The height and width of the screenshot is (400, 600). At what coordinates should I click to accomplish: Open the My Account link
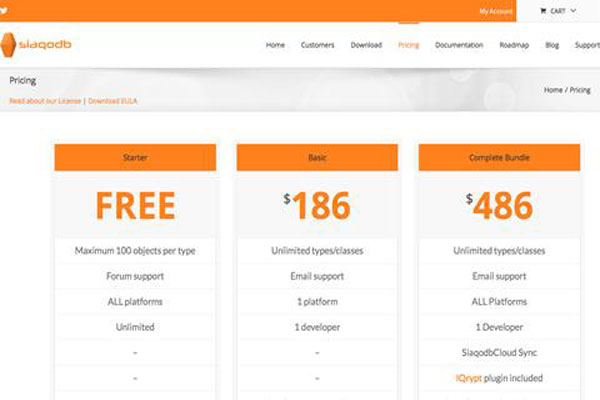point(495,11)
